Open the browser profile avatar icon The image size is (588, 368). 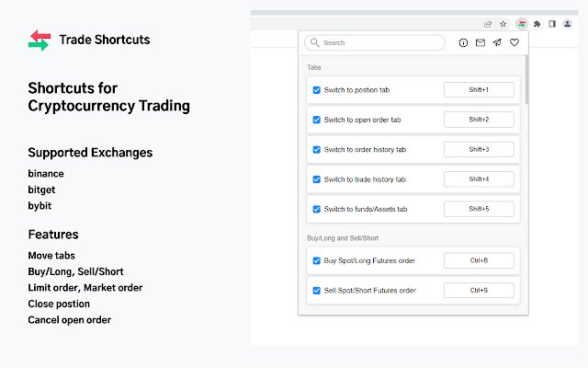(568, 24)
